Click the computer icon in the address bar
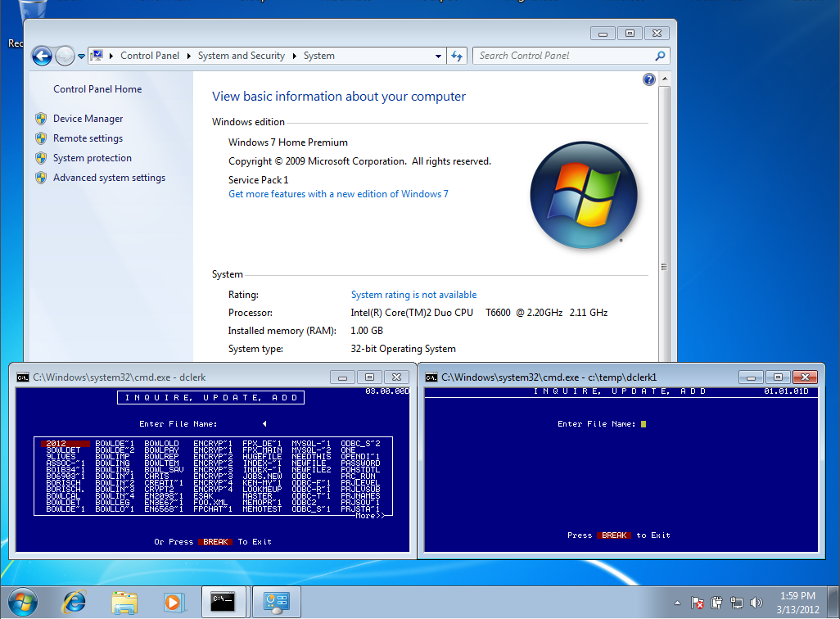840x619 pixels. (97, 55)
